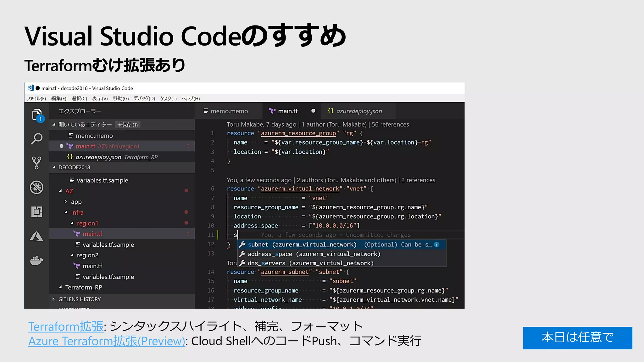
Task: Open the 移動(G) menu
Action: (121, 98)
